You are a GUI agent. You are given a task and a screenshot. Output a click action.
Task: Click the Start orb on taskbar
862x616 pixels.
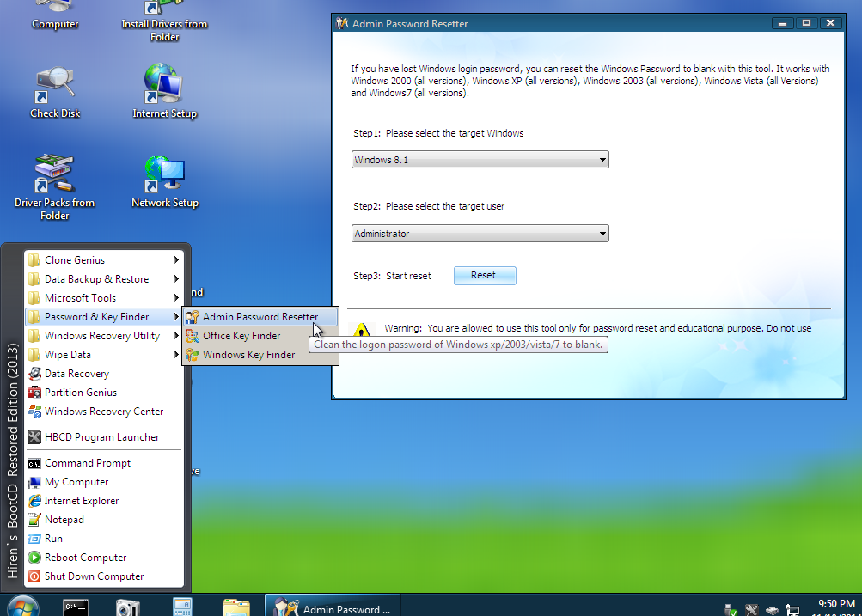pyautogui.click(x=23, y=606)
